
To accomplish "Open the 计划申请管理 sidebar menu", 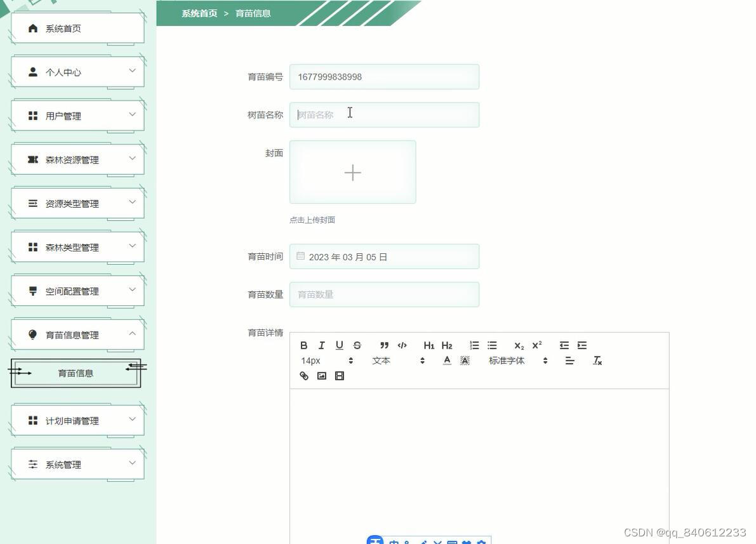I will [x=77, y=421].
